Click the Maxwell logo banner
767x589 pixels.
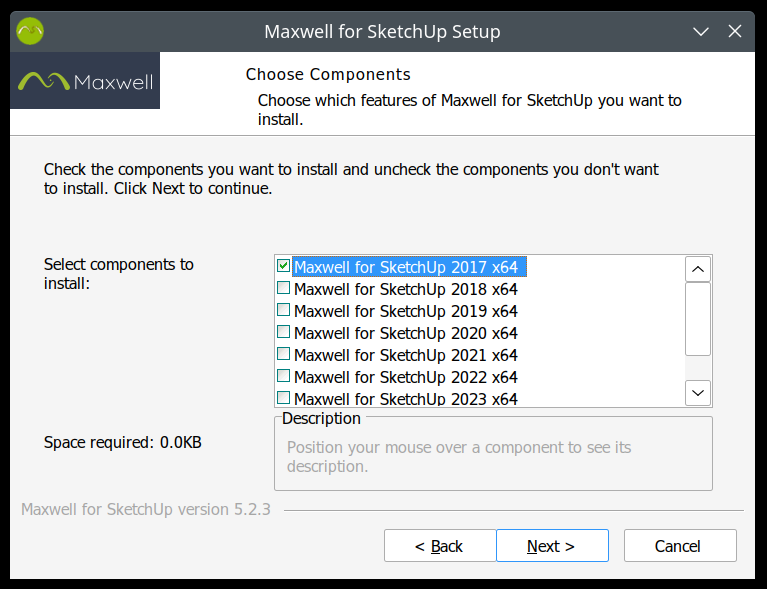pos(85,81)
